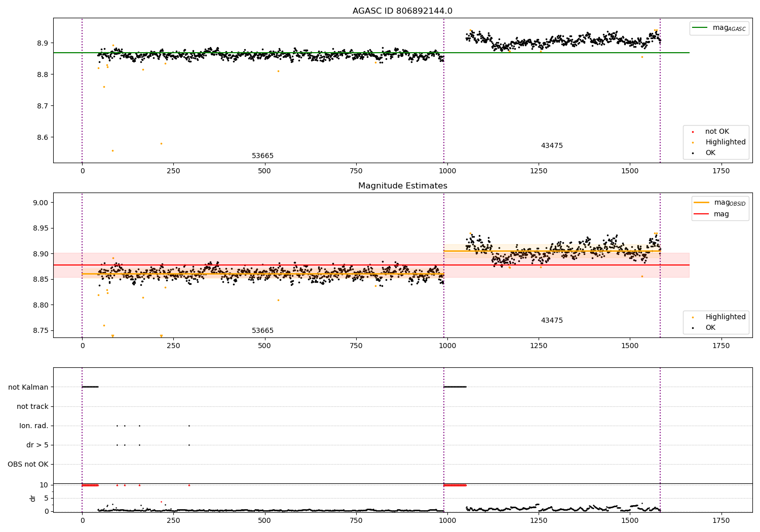Click the '8.90' y-axis tick label
The width and height of the screenshot is (760, 532).
(41, 254)
